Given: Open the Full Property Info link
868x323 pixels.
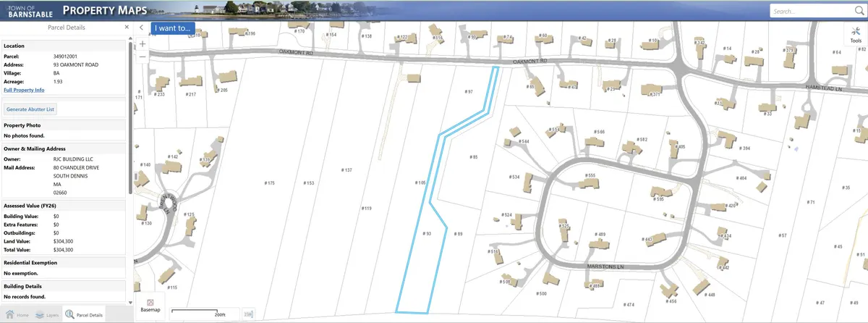Looking at the screenshot, I should (24, 90).
